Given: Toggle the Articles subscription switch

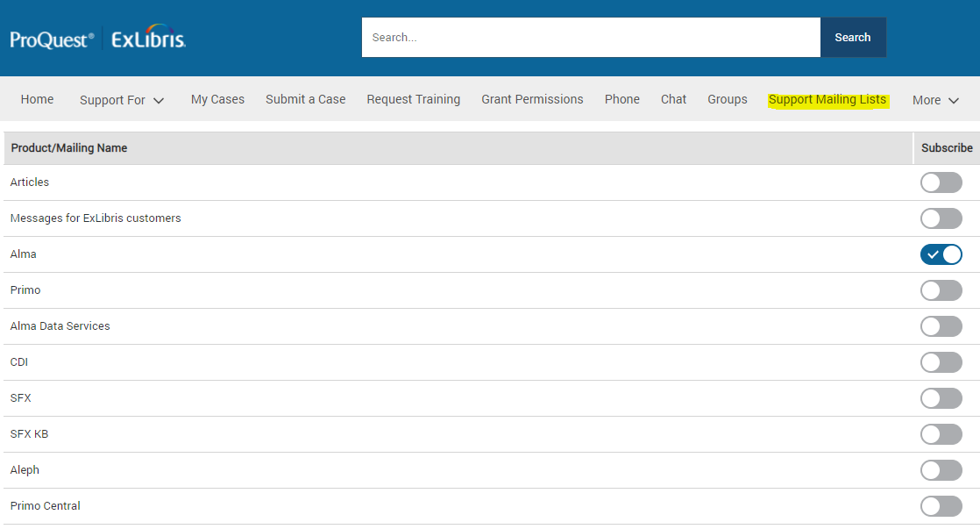Looking at the screenshot, I should tap(941, 182).
